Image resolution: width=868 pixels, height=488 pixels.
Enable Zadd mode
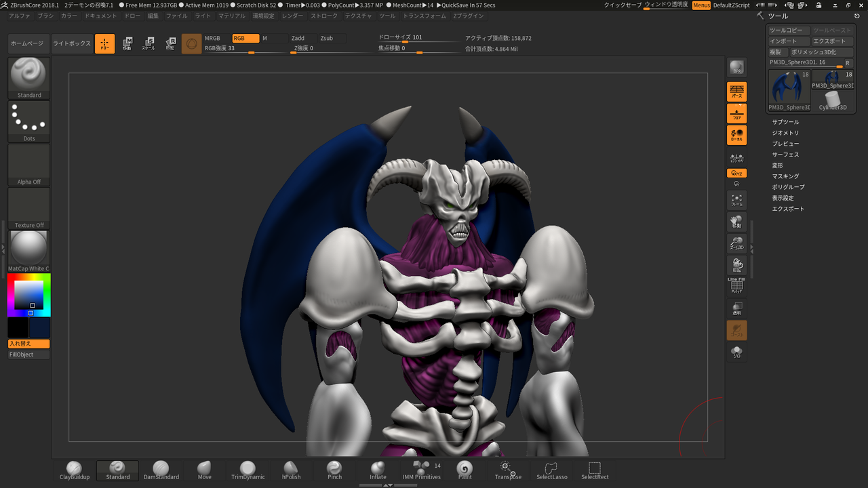298,39
